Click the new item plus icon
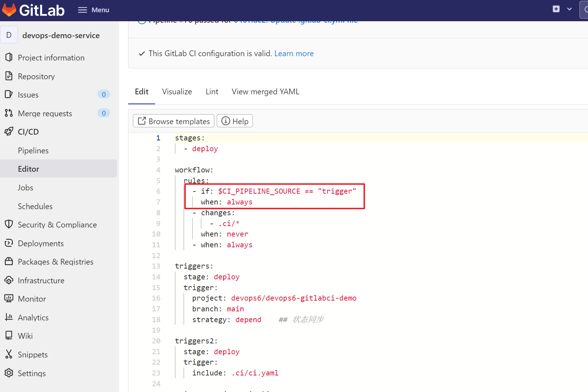The width and height of the screenshot is (588, 392). pyautogui.click(x=556, y=9)
